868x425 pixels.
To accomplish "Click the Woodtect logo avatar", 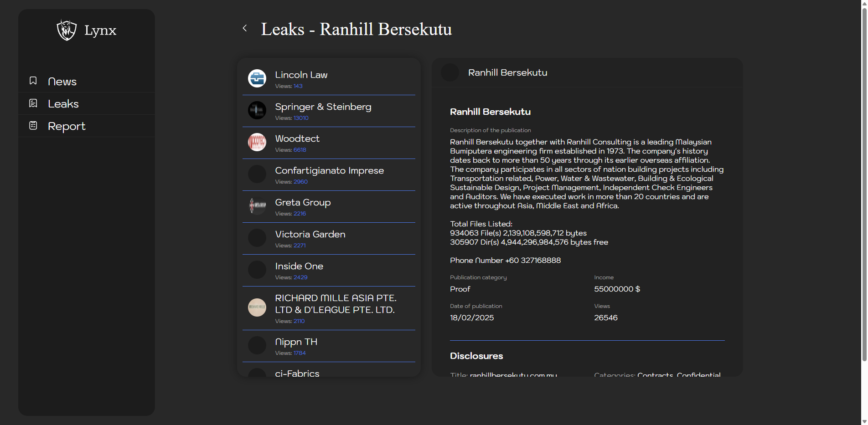I will 257,142.
